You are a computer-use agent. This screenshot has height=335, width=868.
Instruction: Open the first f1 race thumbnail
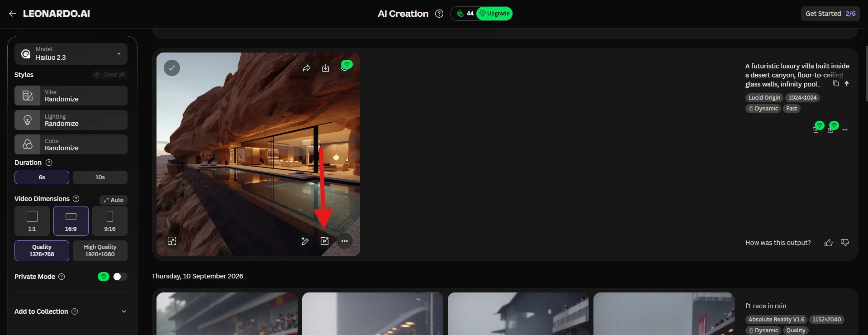227,314
